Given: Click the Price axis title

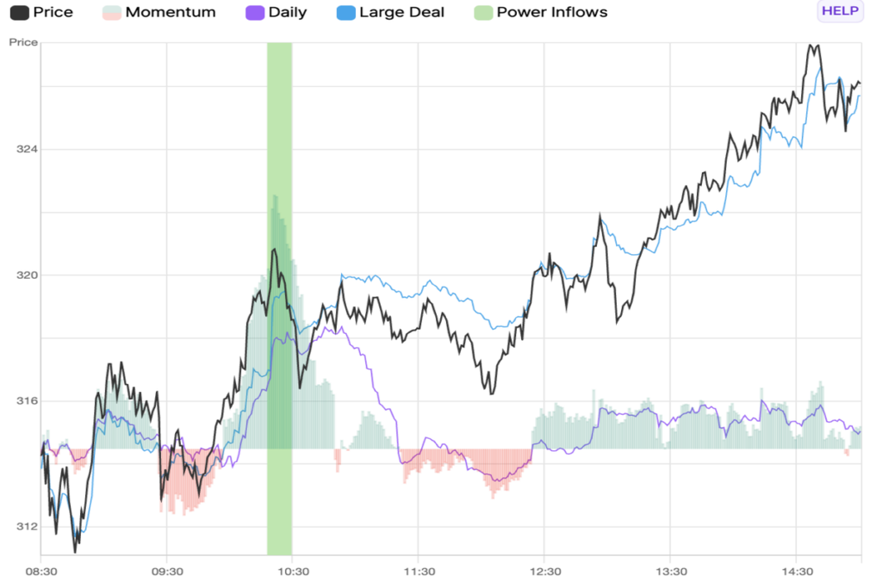Looking at the screenshot, I should 23,42.
